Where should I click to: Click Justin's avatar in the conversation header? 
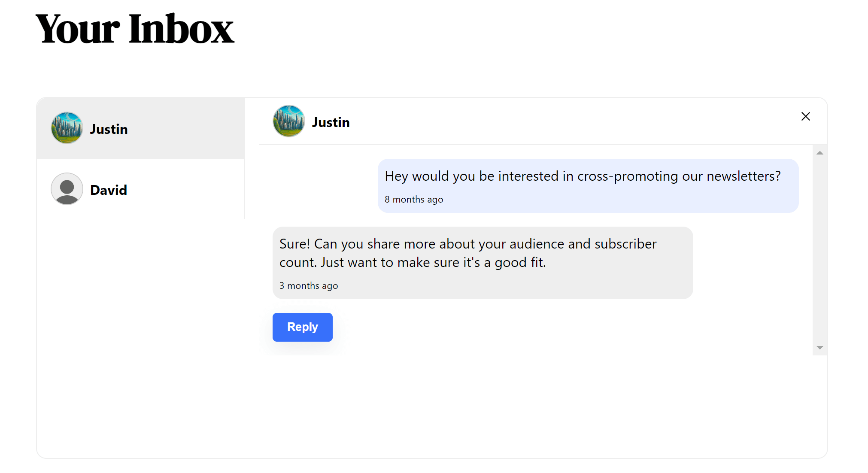tap(289, 121)
